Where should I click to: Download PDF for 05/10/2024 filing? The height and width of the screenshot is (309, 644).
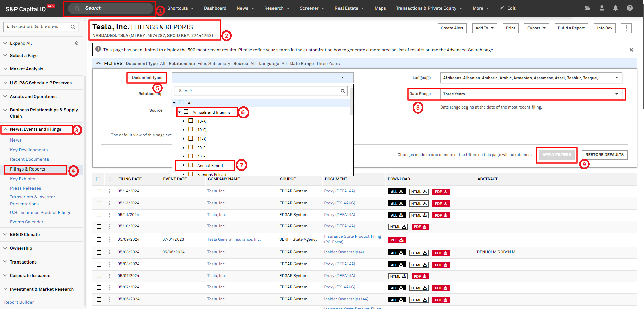pos(420,227)
